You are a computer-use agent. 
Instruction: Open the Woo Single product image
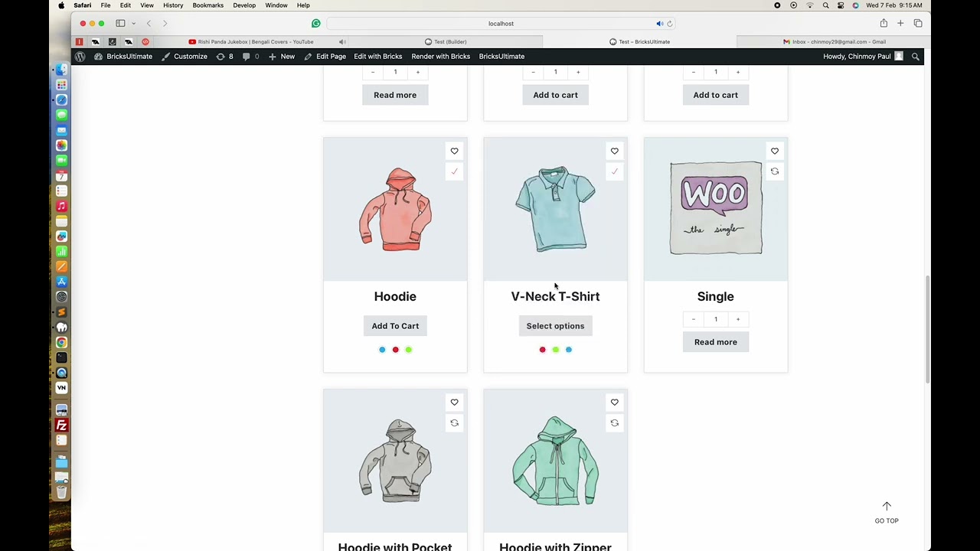pyautogui.click(x=715, y=209)
